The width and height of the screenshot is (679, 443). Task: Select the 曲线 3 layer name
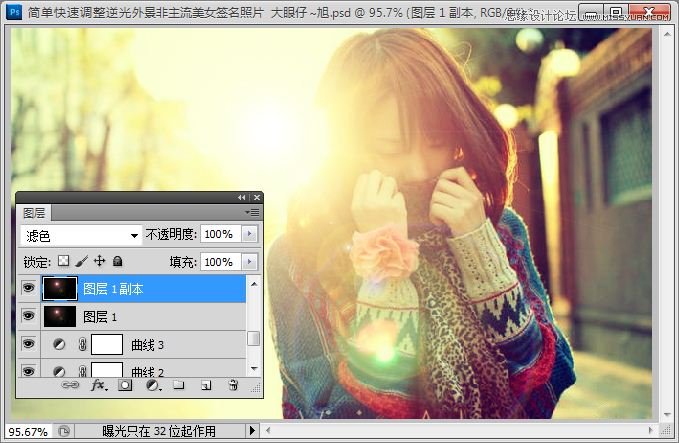pyautogui.click(x=148, y=345)
